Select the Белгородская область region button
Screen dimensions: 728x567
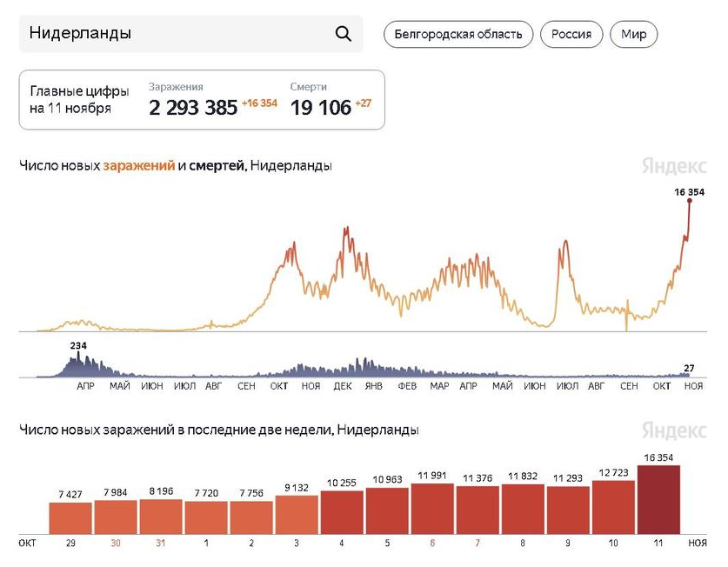pos(458,34)
